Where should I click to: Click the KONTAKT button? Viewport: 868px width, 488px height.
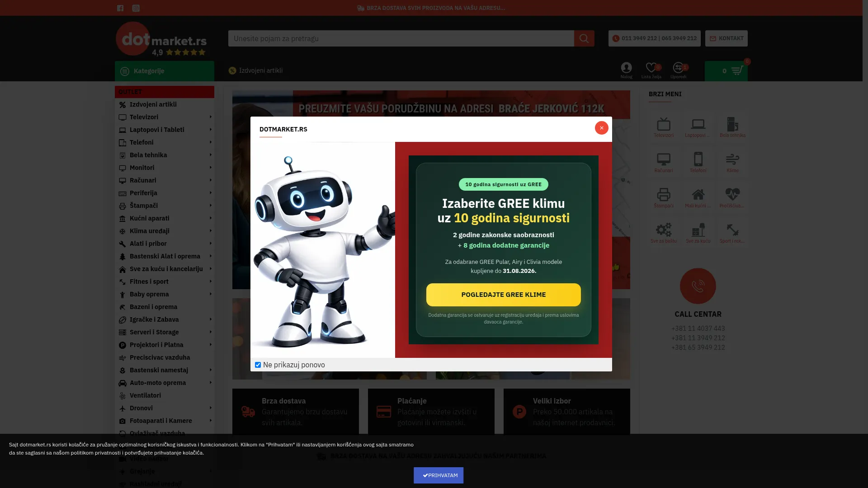click(726, 38)
